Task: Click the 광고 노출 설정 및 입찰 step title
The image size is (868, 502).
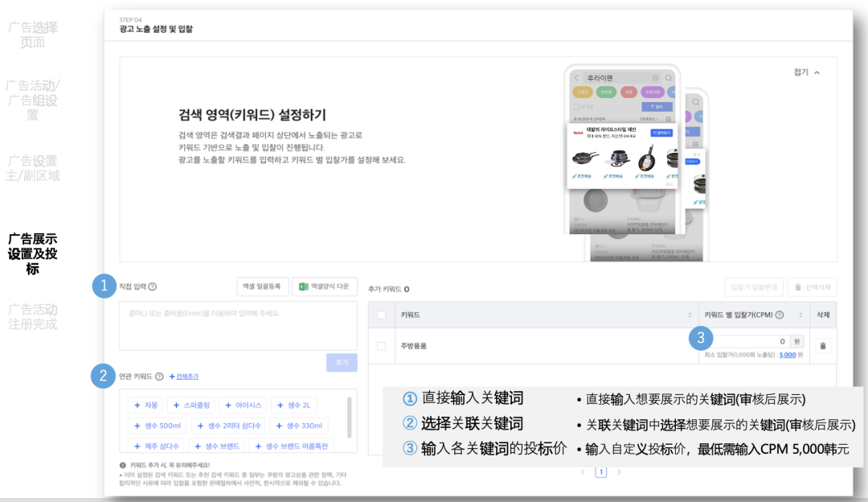Action: (x=156, y=29)
